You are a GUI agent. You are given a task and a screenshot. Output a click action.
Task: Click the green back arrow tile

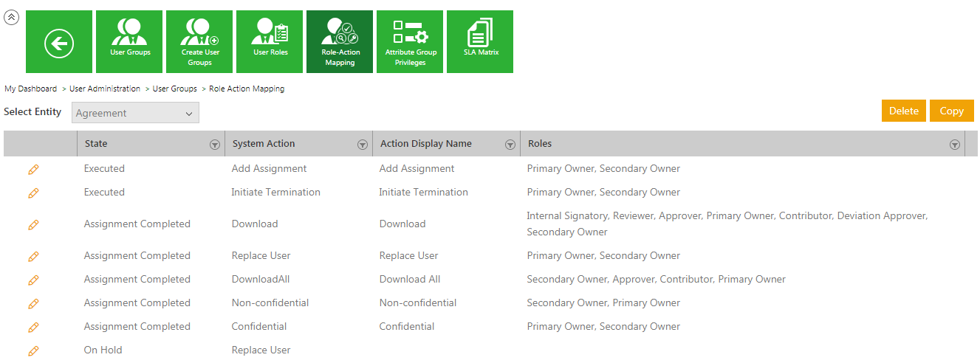[x=59, y=42]
